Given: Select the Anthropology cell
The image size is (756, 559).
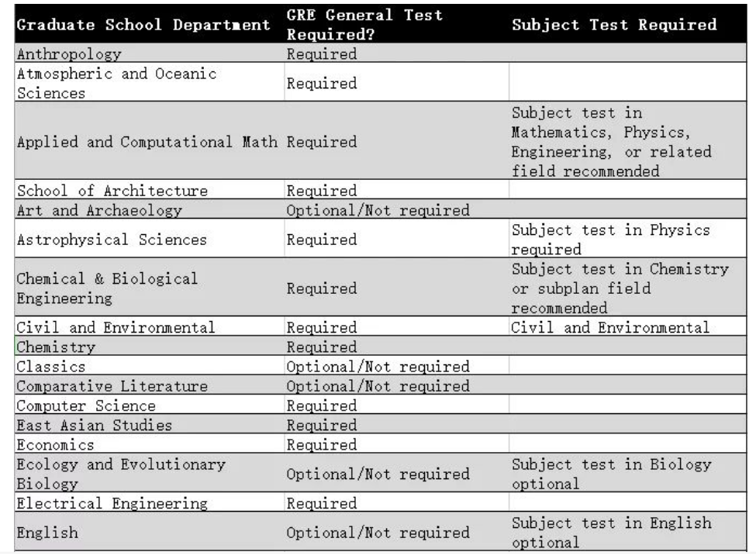Looking at the screenshot, I should click(70, 55).
